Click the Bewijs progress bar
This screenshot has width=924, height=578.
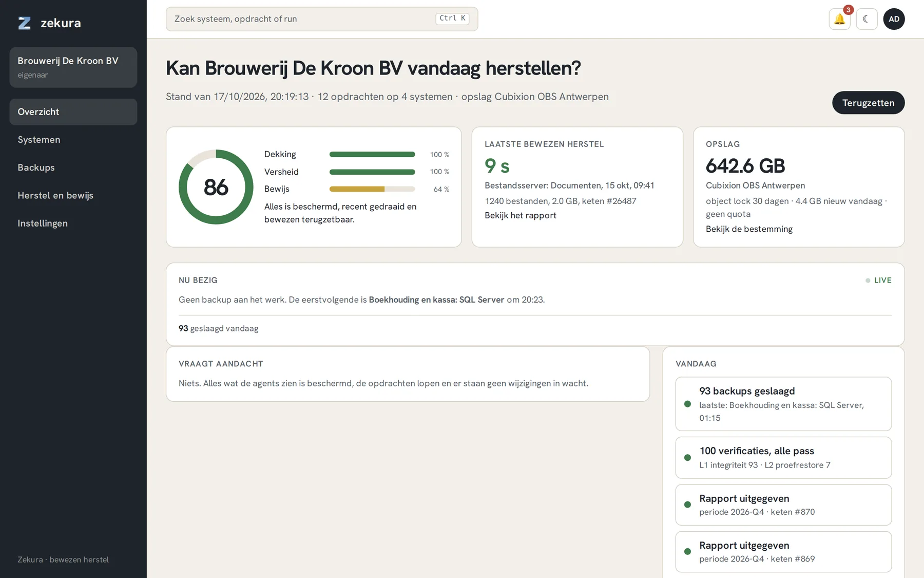pyautogui.click(x=372, y=189)
